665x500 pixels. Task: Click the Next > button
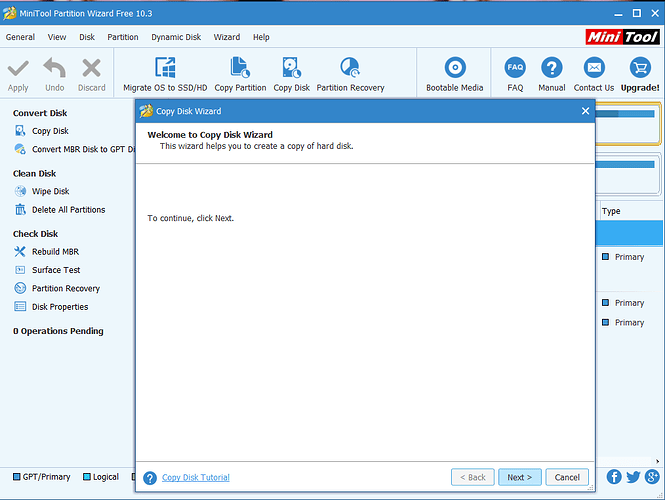click(520, 477)
